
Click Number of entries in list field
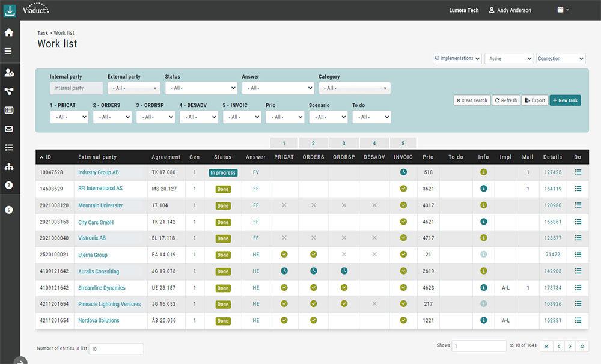point(116,348)
